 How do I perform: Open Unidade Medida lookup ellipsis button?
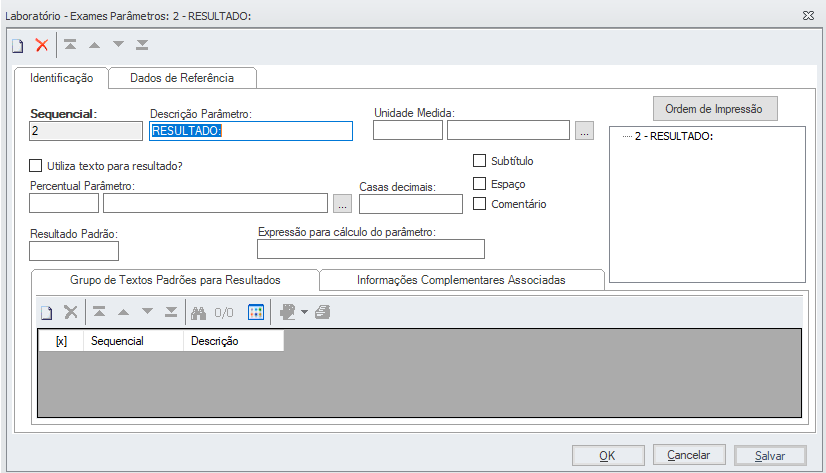click(x=584, y=131)
